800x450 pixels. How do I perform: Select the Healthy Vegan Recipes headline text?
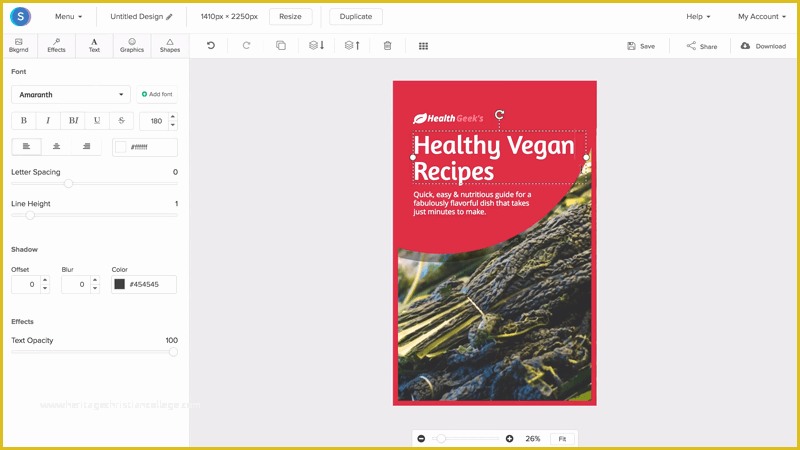[x=494, y=158]
